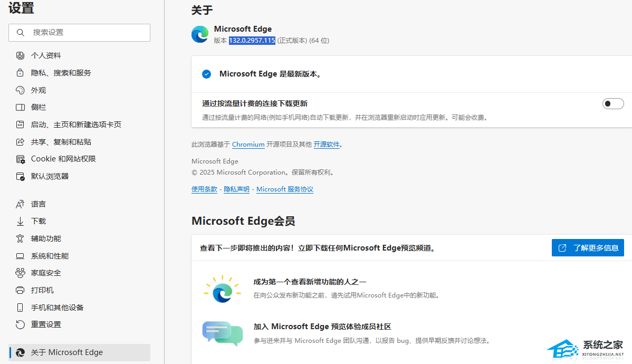Open the 使用条款 link
The height and width of the screenshot is (364, 632).
204,189
